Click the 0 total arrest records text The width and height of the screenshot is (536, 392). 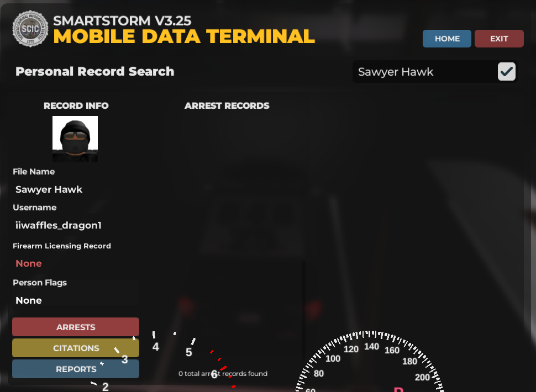pos(223,374)
